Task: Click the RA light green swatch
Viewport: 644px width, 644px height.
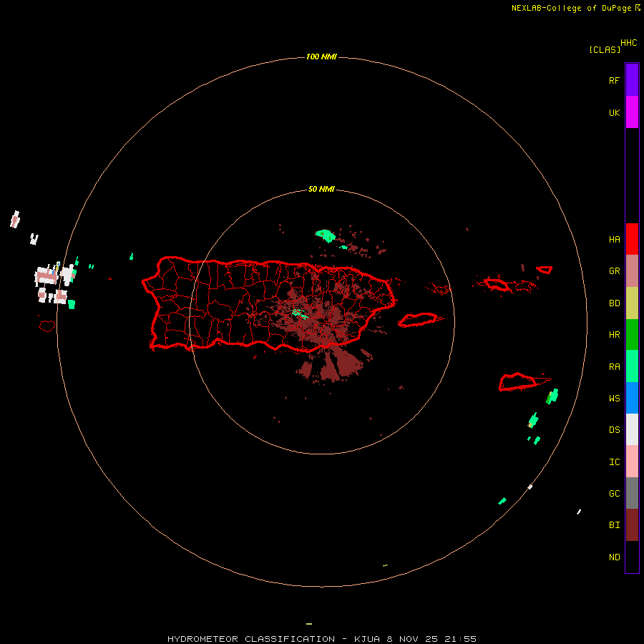Action: click(632, 366)
